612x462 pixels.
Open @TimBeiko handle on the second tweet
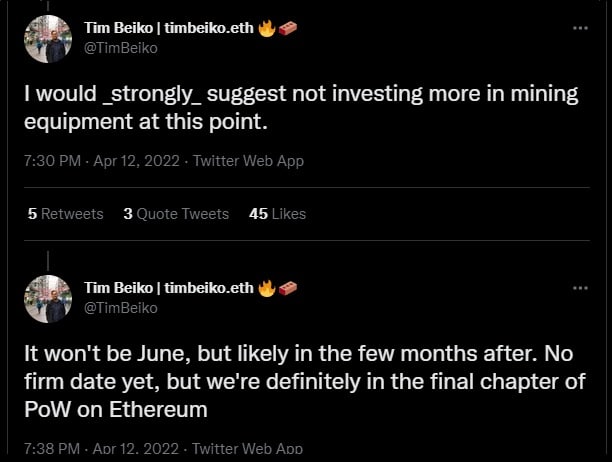tap(121, 308)
